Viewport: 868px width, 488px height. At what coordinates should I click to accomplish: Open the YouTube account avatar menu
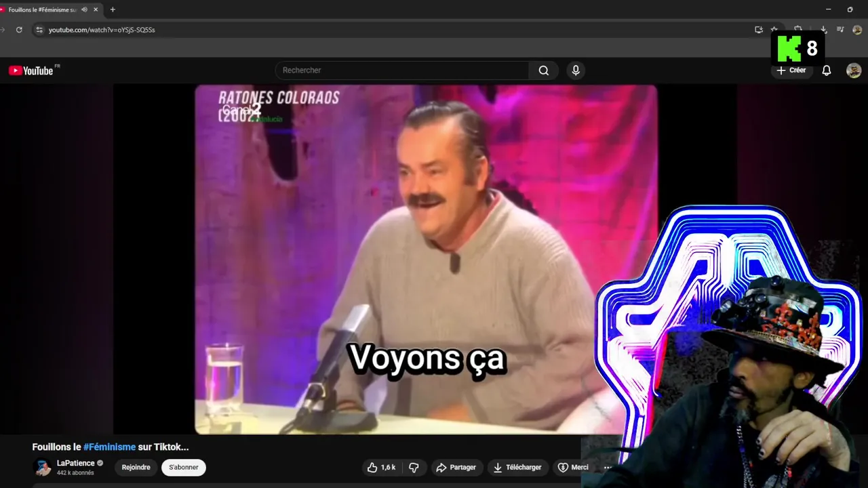854,70
